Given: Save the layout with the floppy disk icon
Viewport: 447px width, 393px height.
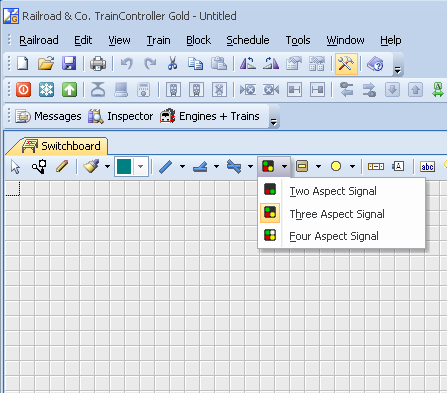Looking at the screenshot, I should [x=69, y=63].
